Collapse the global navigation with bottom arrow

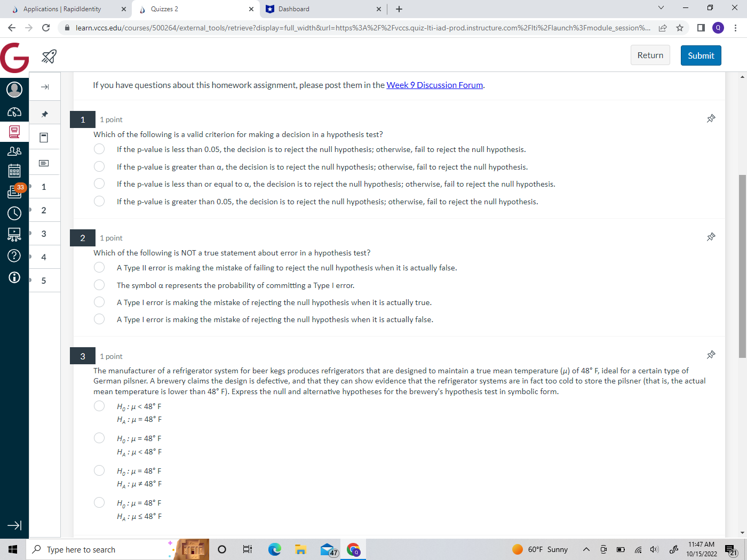[14, 525]
